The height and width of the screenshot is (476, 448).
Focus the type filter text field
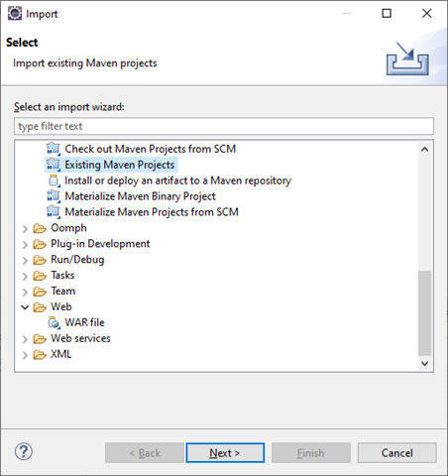(224, 126)
